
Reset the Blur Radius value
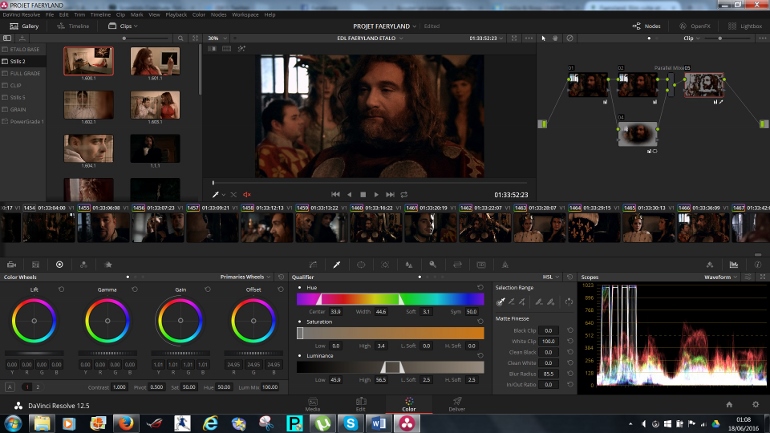(570, 374)
